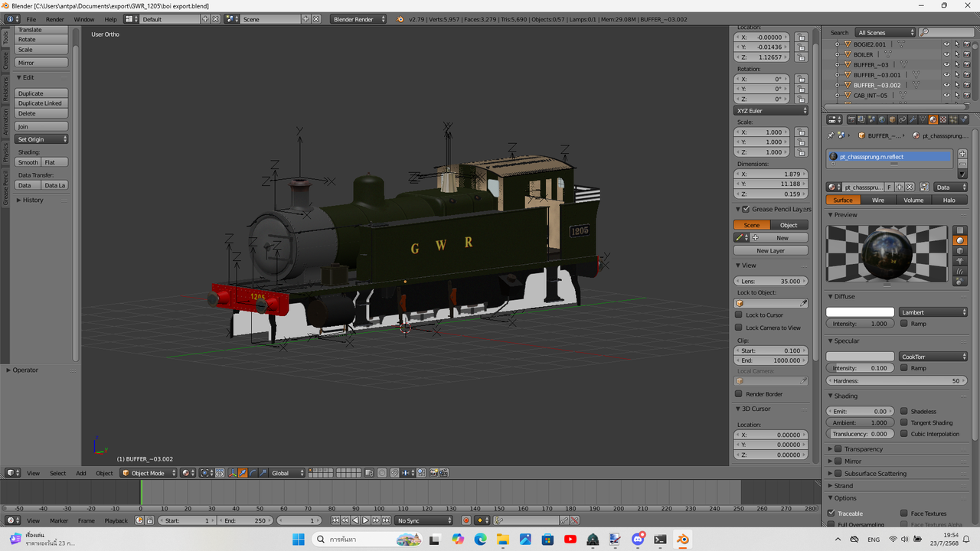Open the Help menu

tap(111, 19)
